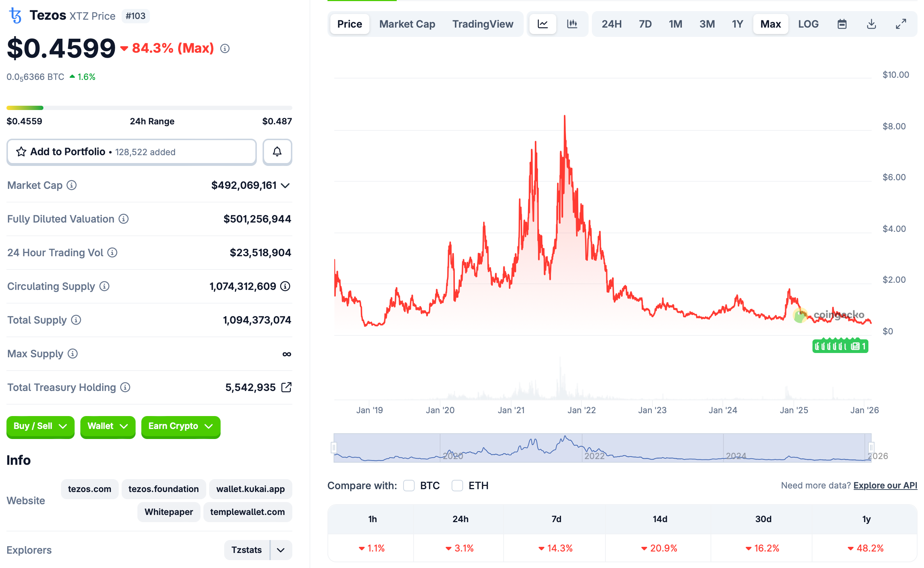Open the Buy / Sell dropdown

tap(40, 427)
